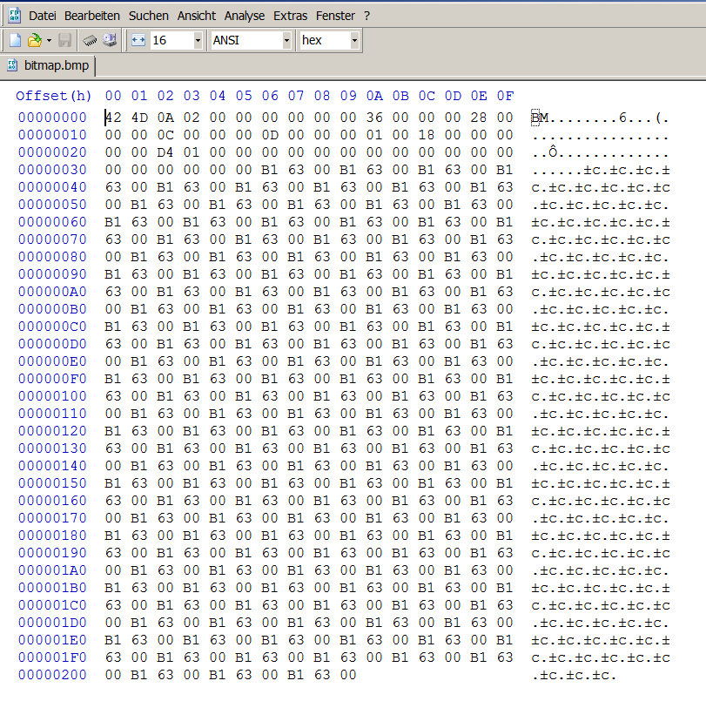This screenshot has height=728, width=706.
Task: Open the ? help menu
Action: click(x=366, y=16)
